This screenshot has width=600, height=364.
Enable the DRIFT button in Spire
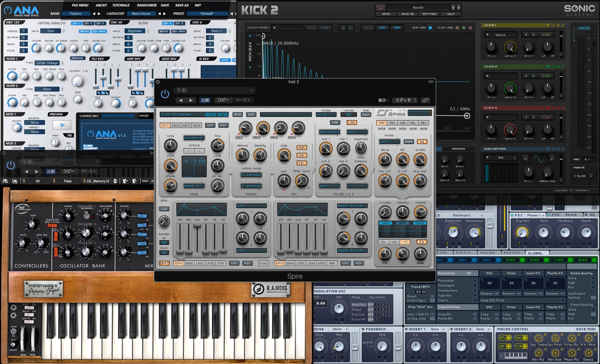[164, 263]
